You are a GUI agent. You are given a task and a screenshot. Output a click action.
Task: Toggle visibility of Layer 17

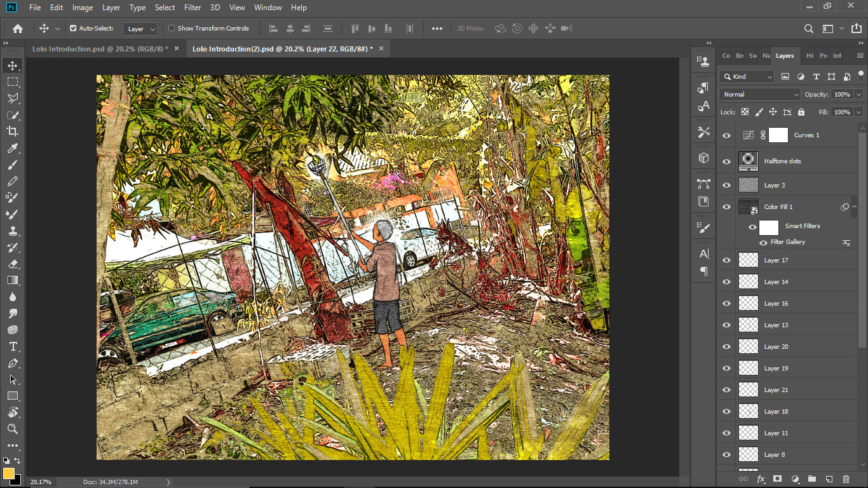(726, 261)
